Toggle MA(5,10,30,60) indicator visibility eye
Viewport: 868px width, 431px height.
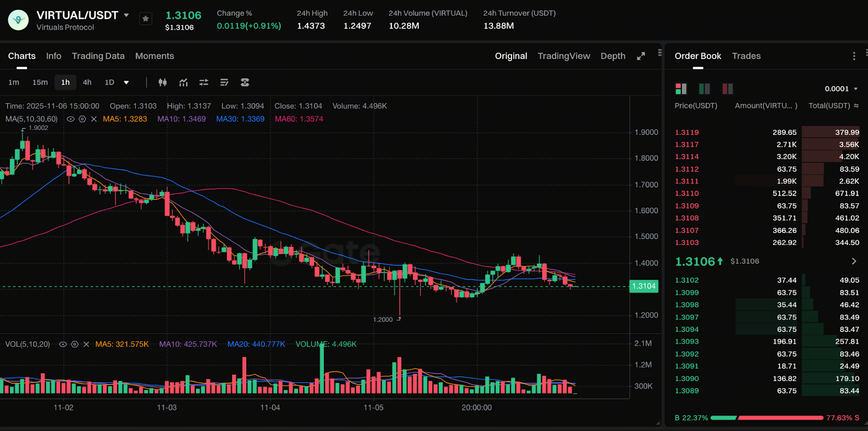click(x=71, y=119)
